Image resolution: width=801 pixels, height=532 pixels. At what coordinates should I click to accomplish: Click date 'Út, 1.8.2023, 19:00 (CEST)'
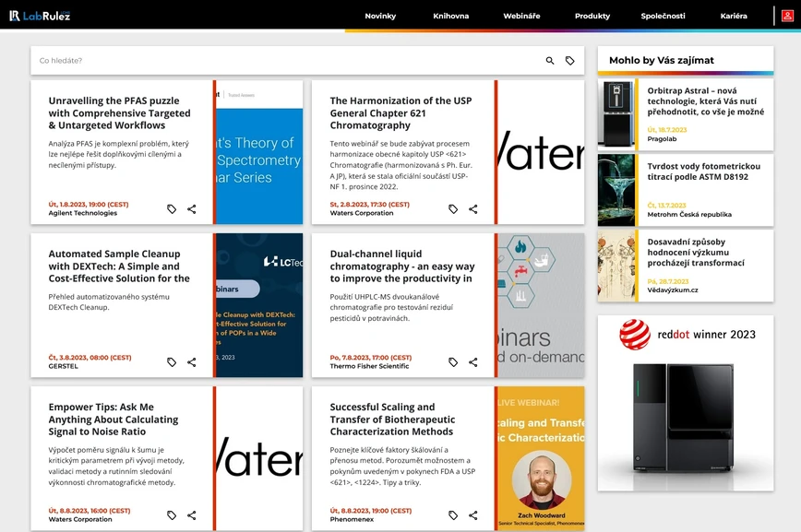click(89, 204)
